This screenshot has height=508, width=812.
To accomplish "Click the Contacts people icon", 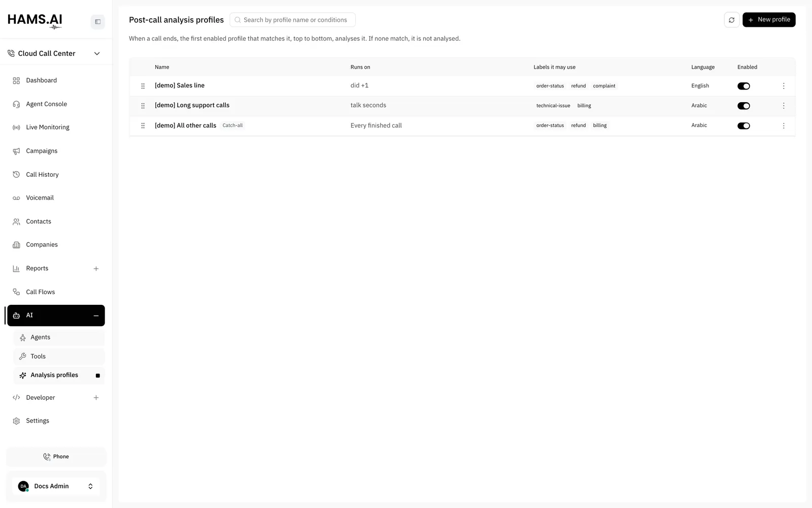I will point(16,221).
